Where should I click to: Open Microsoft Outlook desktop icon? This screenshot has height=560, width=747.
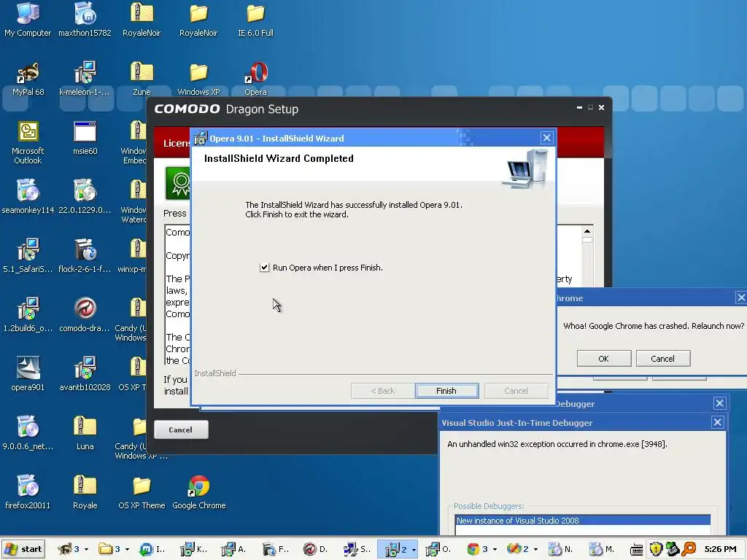click(28, 142)
